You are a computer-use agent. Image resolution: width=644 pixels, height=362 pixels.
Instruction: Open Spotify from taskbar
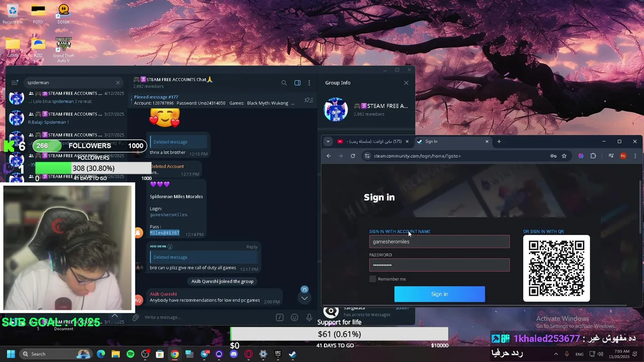(x=130, y=354)
